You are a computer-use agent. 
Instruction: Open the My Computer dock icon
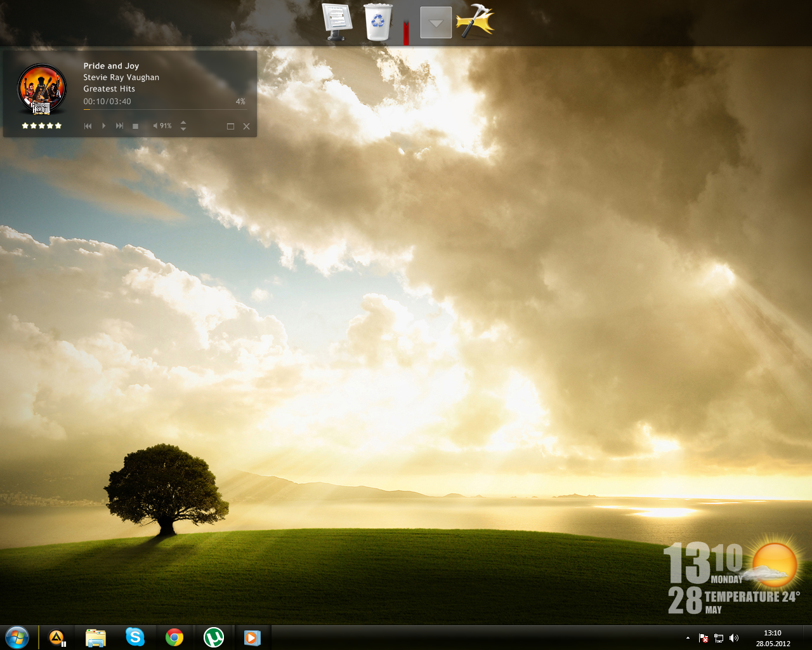coord(337,22)
